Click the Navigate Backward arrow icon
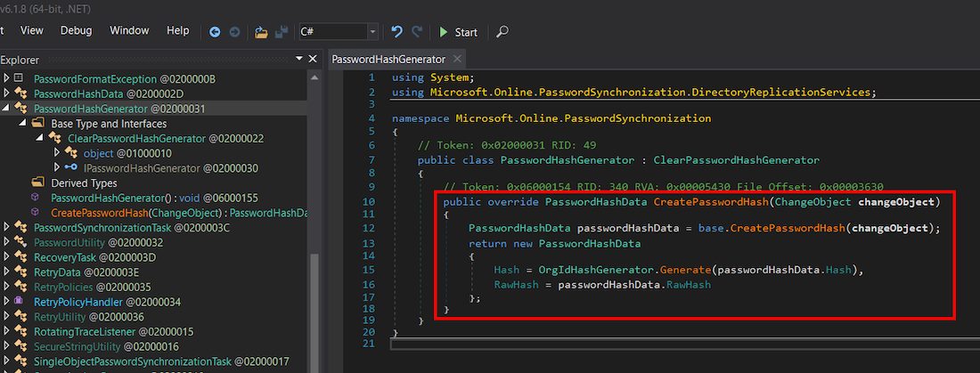The width and height of the screenshot is (980, 373). [215, 32]
